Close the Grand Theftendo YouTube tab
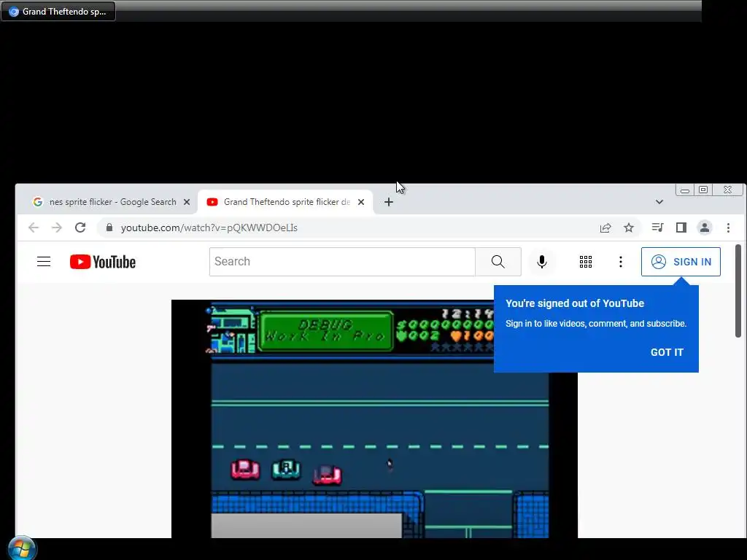The image size is (747, 560). (361, 202)
